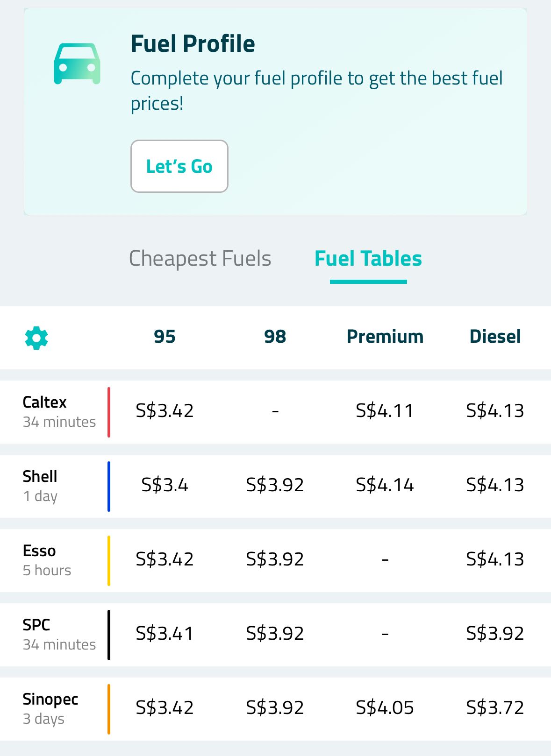The height and width of the screenshot is (756, 551).
Task: Select the 98 column header
Action: coord(275,337)
